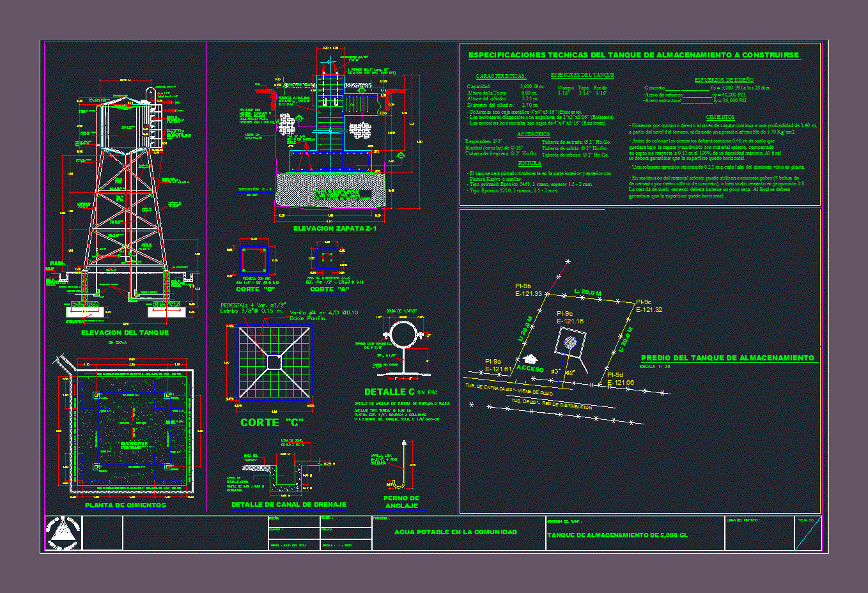Click the AGUA POTABLE EN LA COMUNIDAD title block text
The width and height of the screenshot is (868, 593).
[x=456, y=532]
